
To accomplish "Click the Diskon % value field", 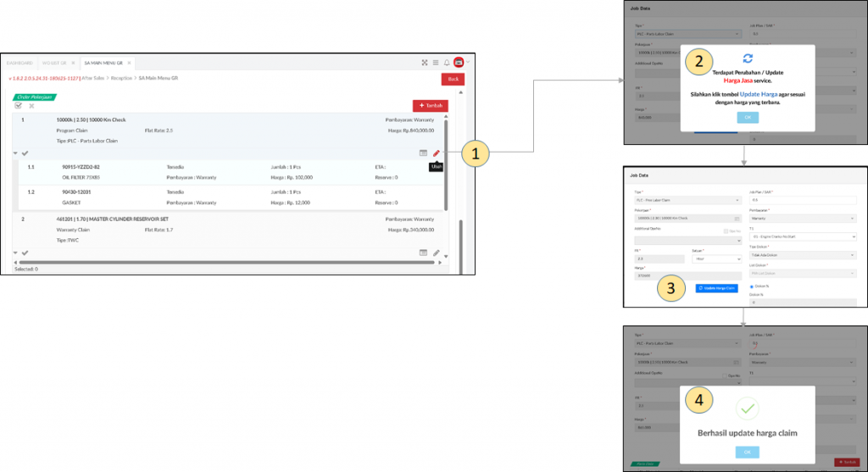I will [x=802, y=303].
